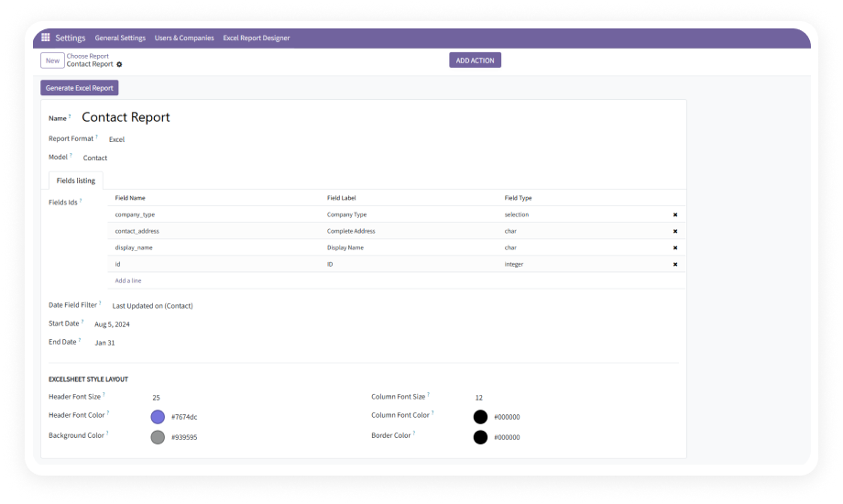This screenshot has width=843, height=504.
Task: Click the Contact Report breadcrumb title
Action: tap(90, 64)
